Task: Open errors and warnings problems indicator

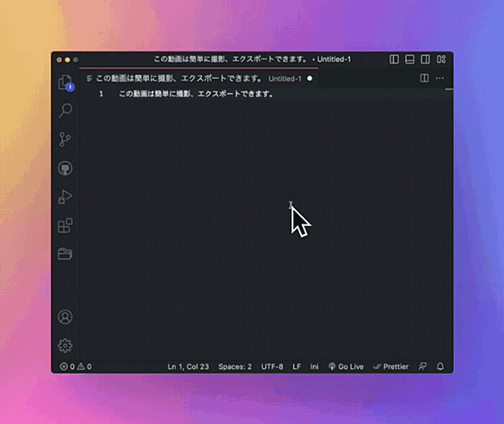Action: 76,366
